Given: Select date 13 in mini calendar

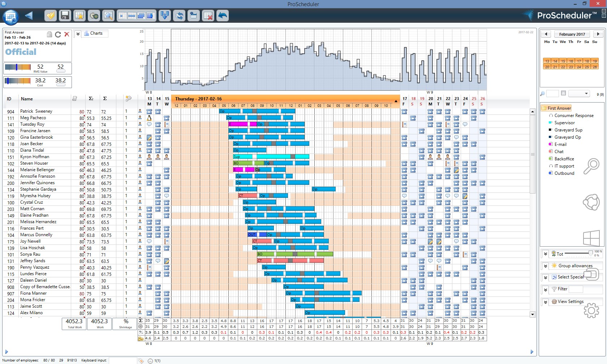Looking at the screenshot, I should (547, 61).
